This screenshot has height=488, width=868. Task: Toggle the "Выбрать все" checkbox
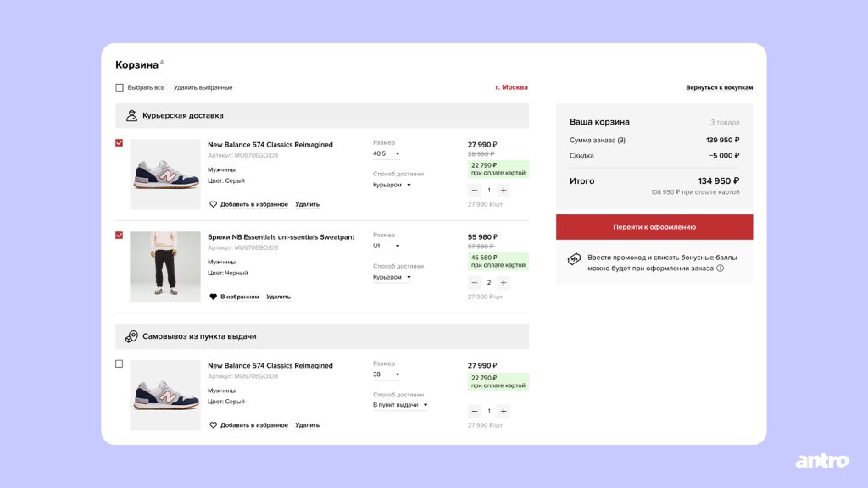pyautogui.click(x=119, y=87)
